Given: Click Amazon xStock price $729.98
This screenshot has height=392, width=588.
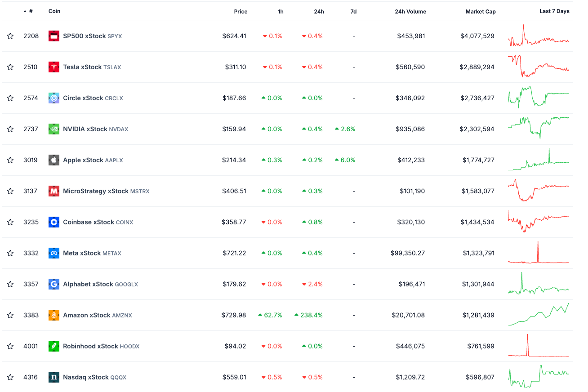Looking at the screenshot, I should point(234,315).
